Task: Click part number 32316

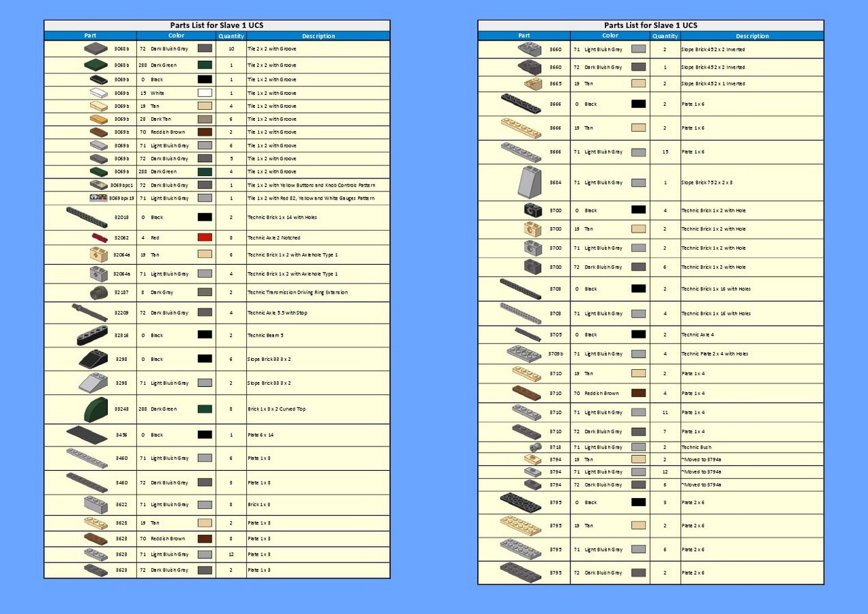Action: (121, 335)
